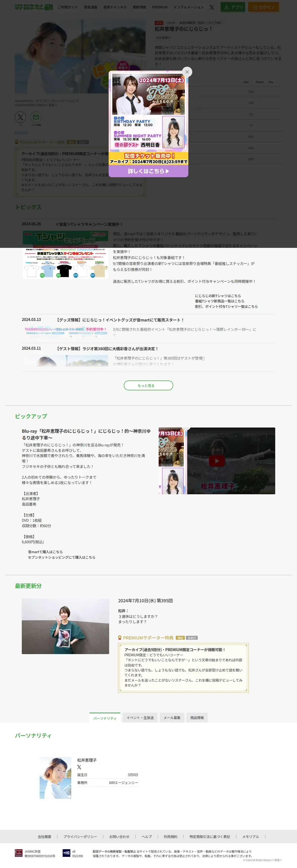
Task: Open the ご利用ガイド menu
Action: coord(68,7)
